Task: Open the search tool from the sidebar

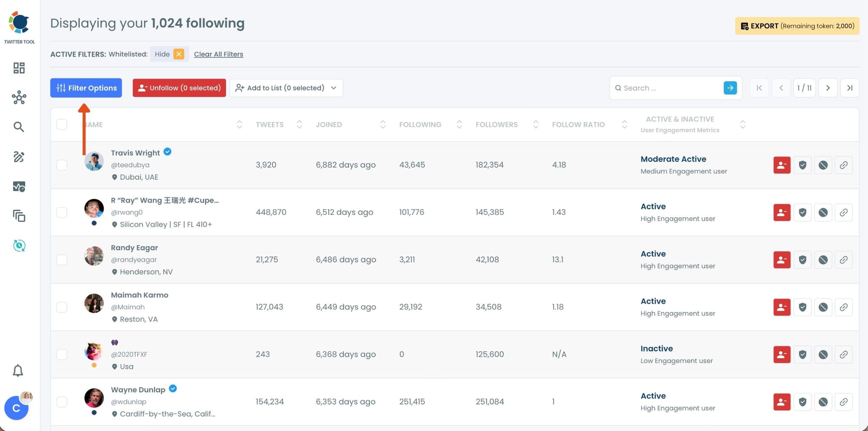Action: tap(19, 127)
